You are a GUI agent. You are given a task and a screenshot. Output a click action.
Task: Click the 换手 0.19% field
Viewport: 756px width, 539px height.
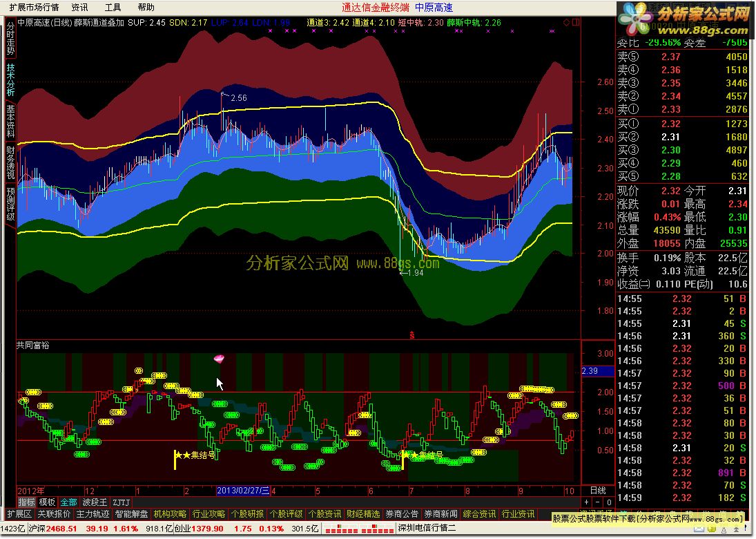(x=648, y=258)
